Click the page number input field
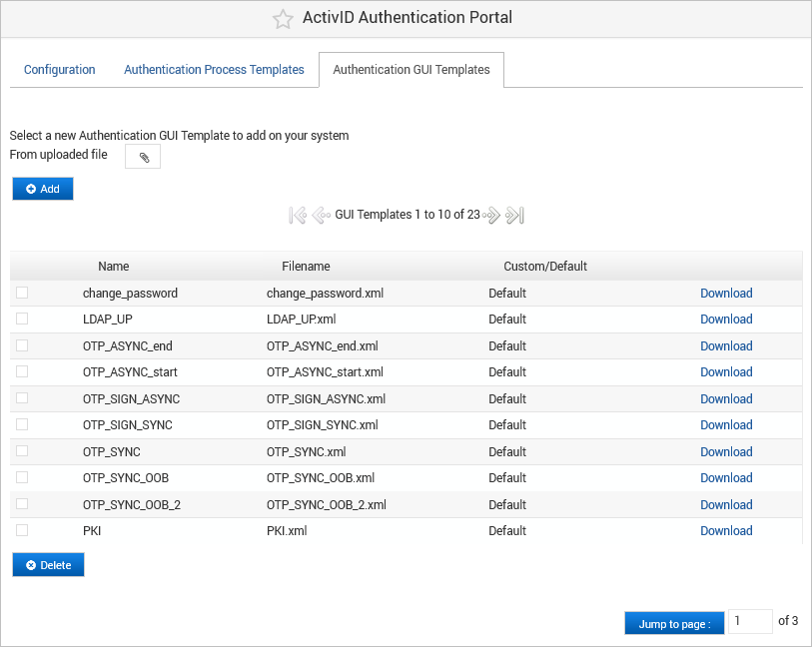 (x=750, y=621)
